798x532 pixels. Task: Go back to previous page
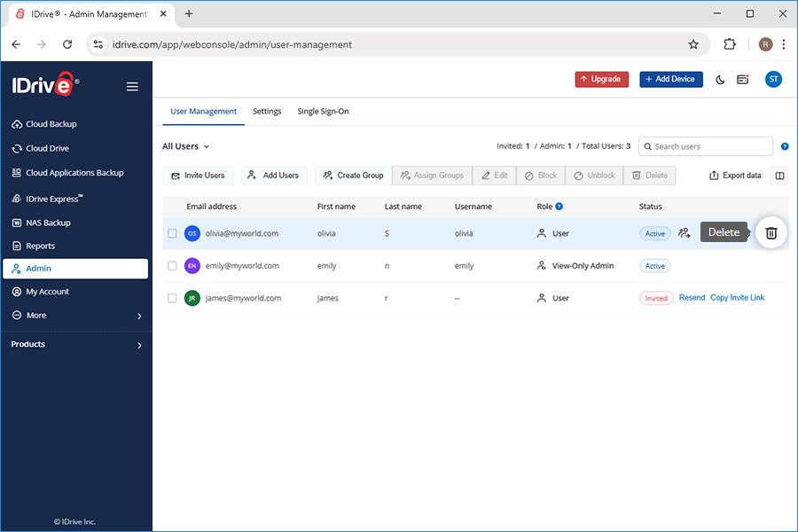16,45
